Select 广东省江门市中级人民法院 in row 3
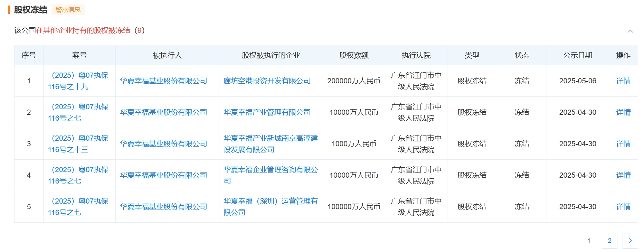Viewport: 644px width, 252px height. (x=416, y=144)
